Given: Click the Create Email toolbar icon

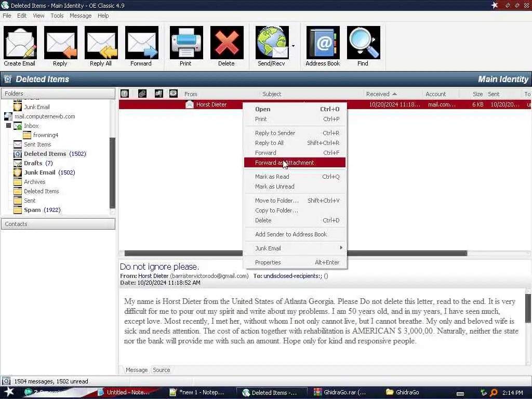Looking at the screenshot, I should click(x=20, y=43).
